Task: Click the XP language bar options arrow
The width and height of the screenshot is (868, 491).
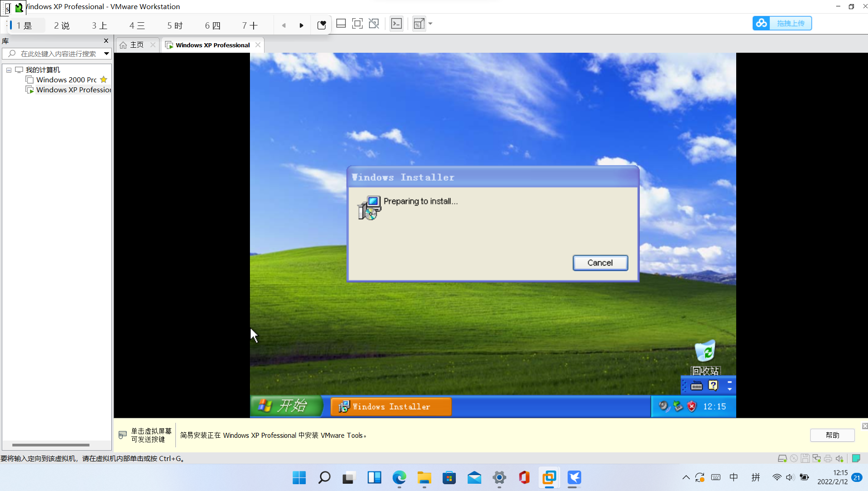Action: [x=729, y=389]
